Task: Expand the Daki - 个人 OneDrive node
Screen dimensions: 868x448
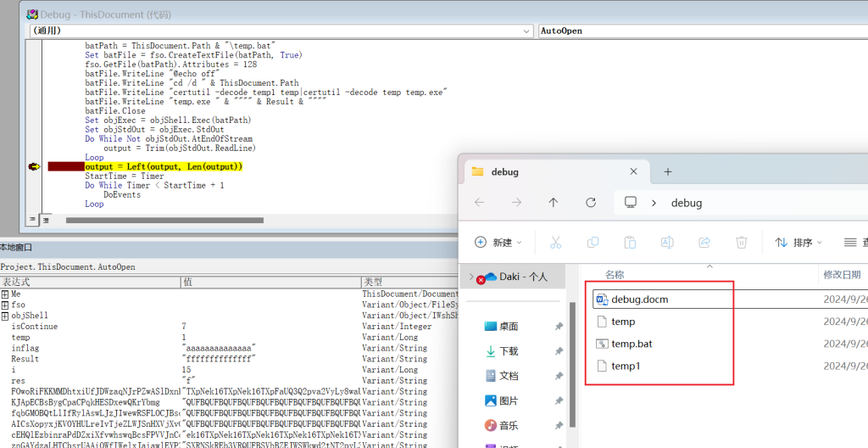Action: (471, 276)
